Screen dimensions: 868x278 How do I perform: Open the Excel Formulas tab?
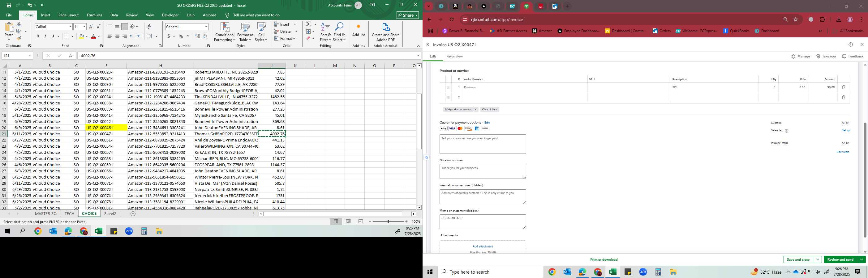pyautogui.click(x=94, y=15)
